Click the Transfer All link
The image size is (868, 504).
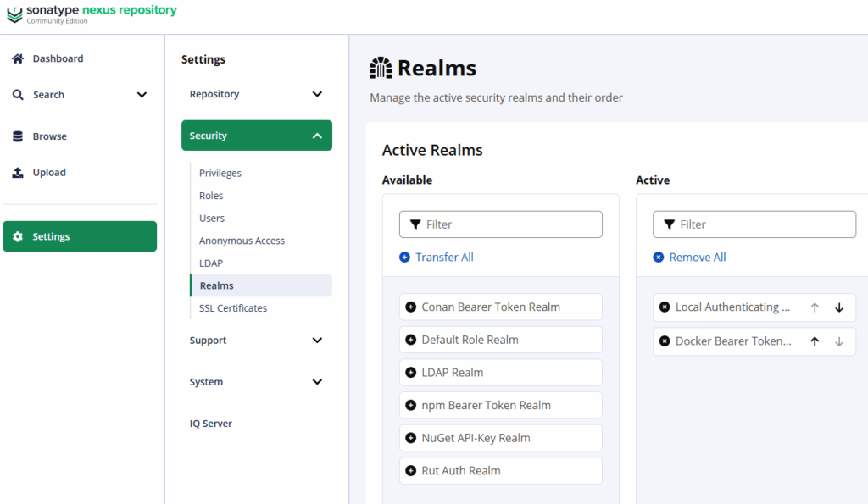[443, 258]
